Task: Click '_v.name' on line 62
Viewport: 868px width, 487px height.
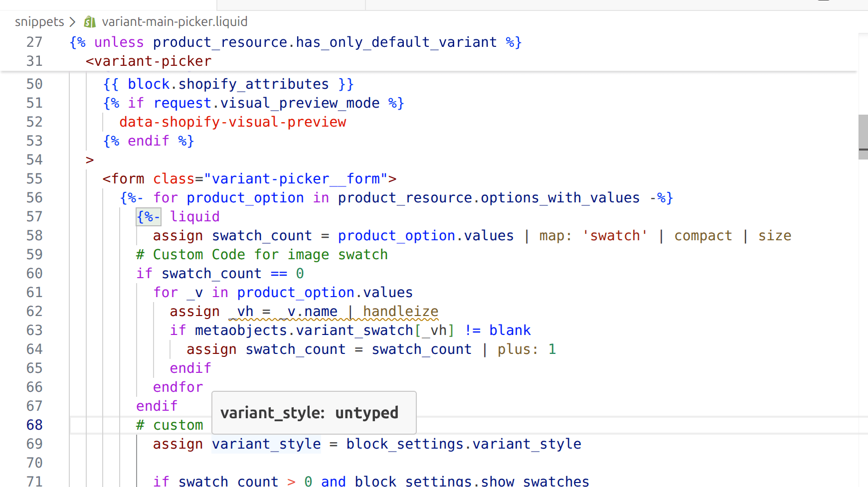Action: tap(308, 312)
